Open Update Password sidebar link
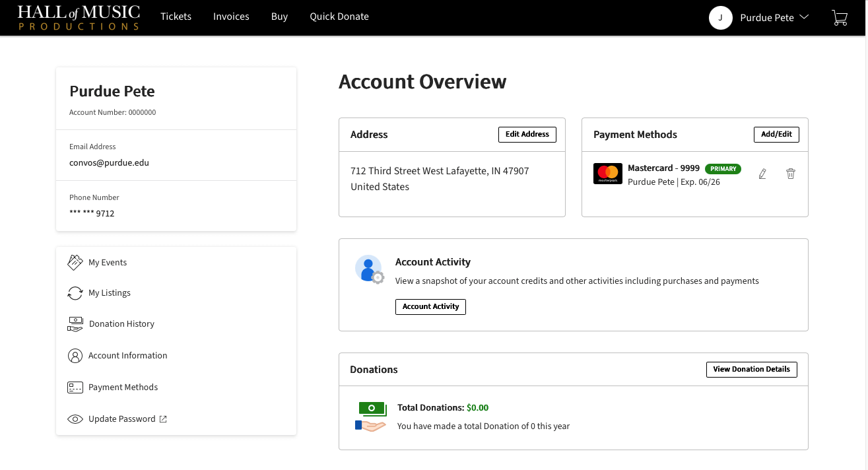868x470 pixels. click(x=122, y=419)
